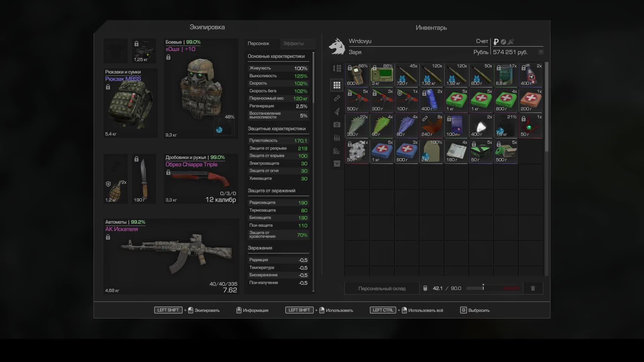Select the ruble currency icon
The height and width of the screenshot is (362, 644).
pos(496,42)
